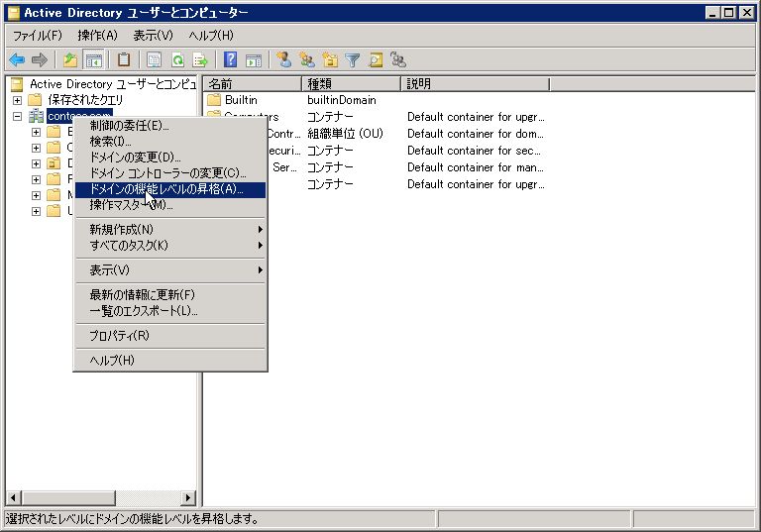Expand the last child folder under contoso.com
Viewport: 761px width, 532px height.
pyautogui.click(x=36, y=212)
